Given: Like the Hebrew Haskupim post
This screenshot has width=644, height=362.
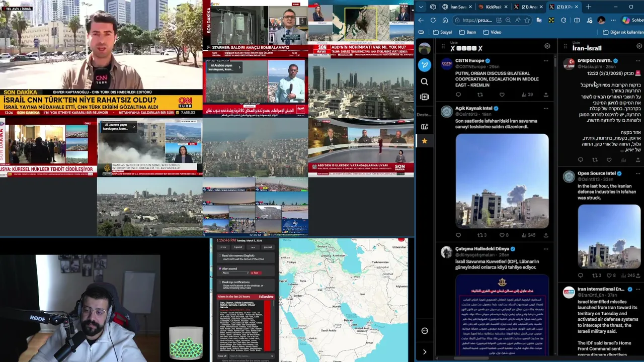Looking at the screenshot, I should pos(609,160).
